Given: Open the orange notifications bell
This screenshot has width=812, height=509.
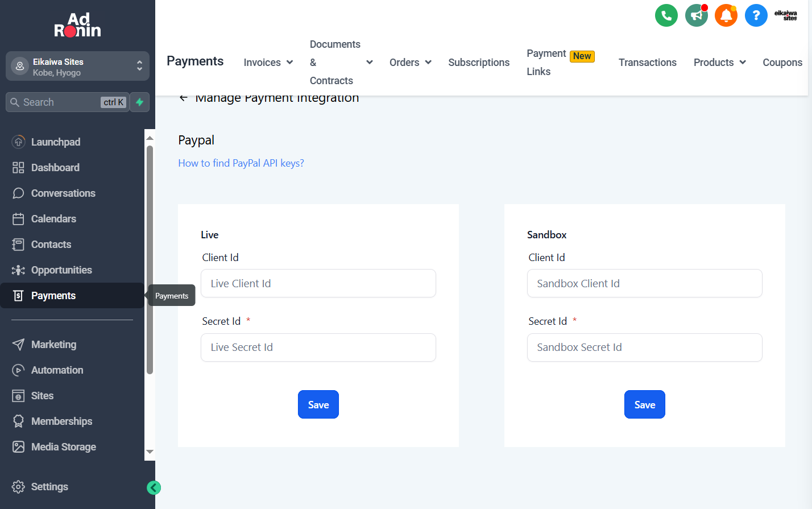Looking at the screenshot, I should (726, 15).
